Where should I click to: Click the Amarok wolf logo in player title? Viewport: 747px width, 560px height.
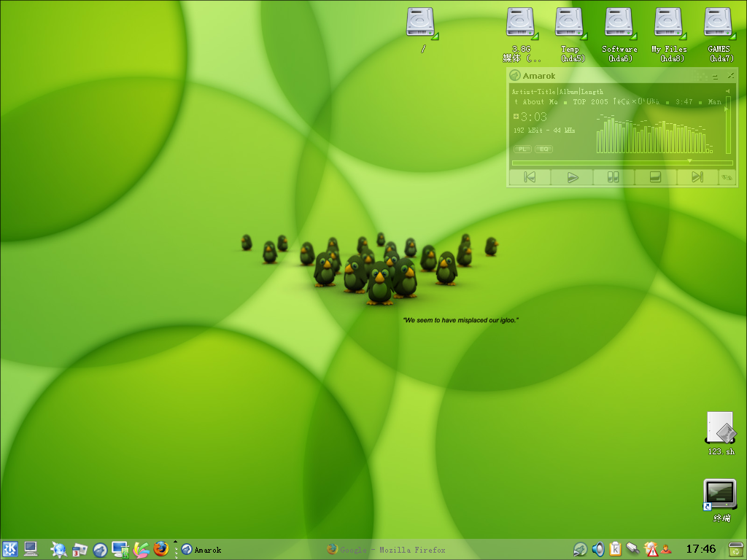click(515, 75)
